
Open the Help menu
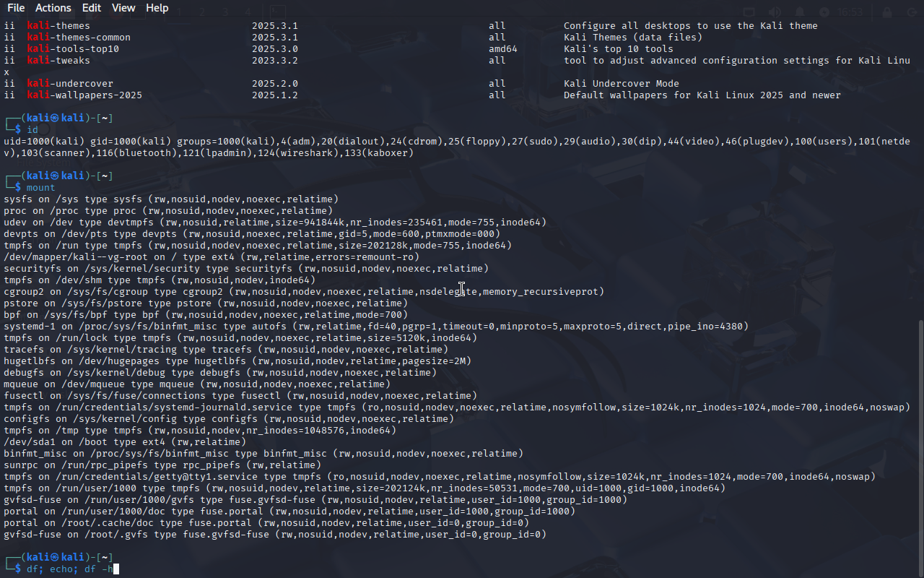coord(157,8)
